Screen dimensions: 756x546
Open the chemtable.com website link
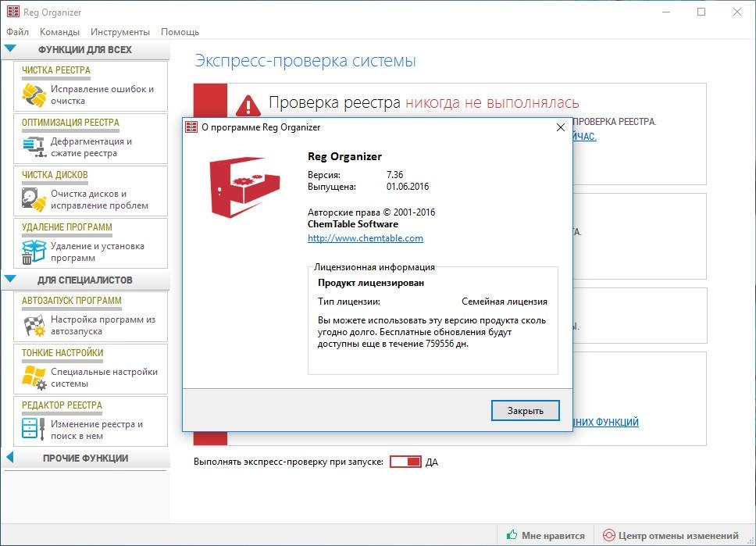click(x=366, y=237)
